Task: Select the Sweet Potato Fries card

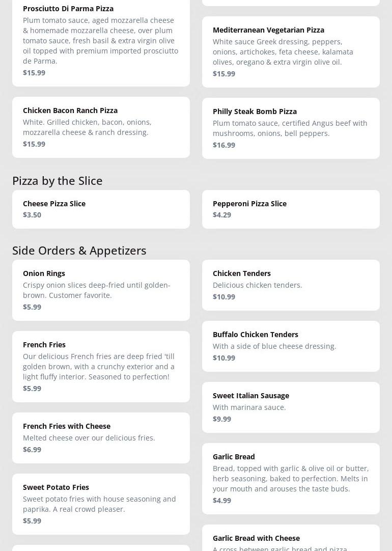Action: [x=101, y=504]
